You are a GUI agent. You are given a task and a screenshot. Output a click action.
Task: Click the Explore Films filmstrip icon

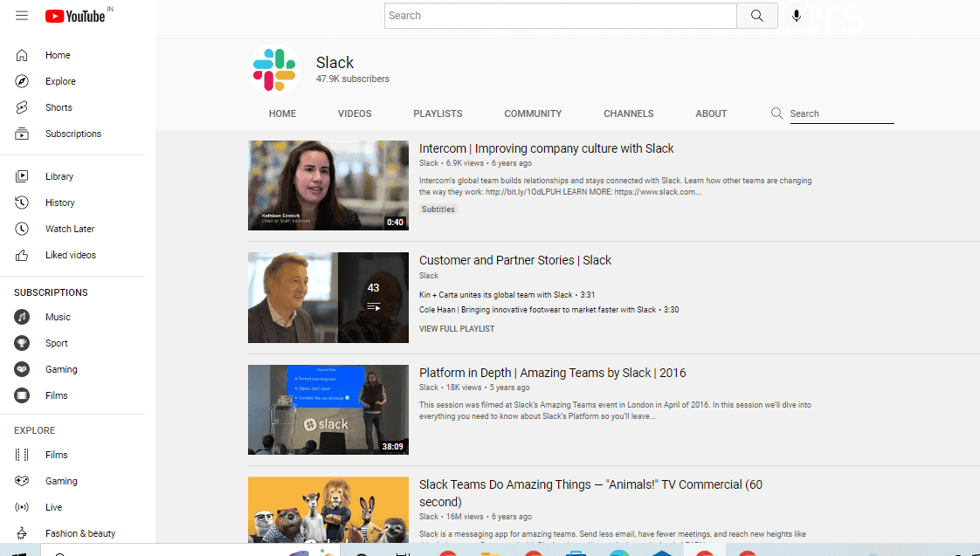pos(22,455)
